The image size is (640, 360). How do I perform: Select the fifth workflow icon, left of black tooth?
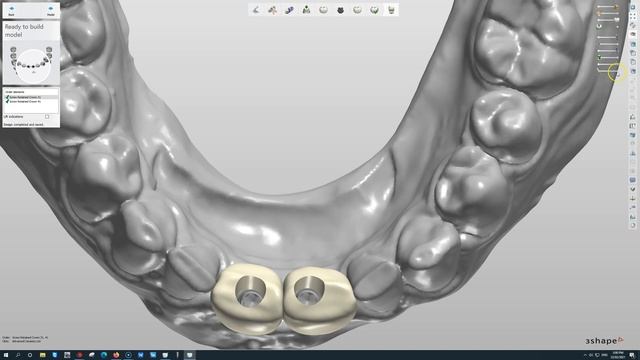click(323, 10)
